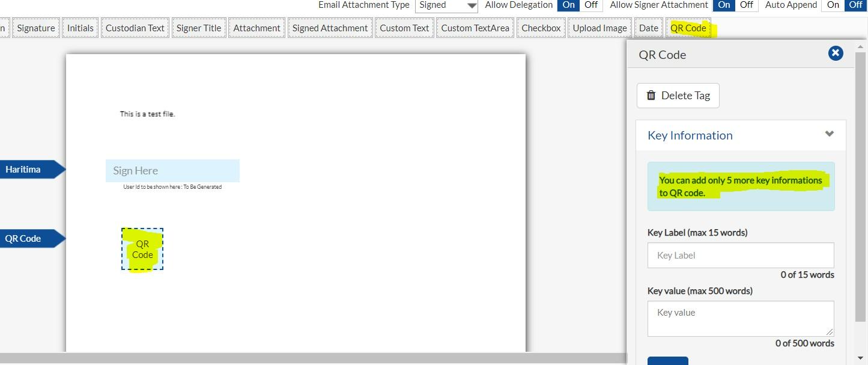Viewport: 868px width, 365px height.
Task: Click the side panel scrollbar down arrow
Action: click(861, 358)
